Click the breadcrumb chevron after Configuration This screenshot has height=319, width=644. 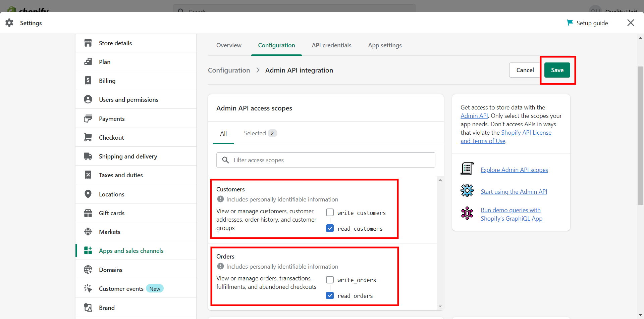pos(258,70)
